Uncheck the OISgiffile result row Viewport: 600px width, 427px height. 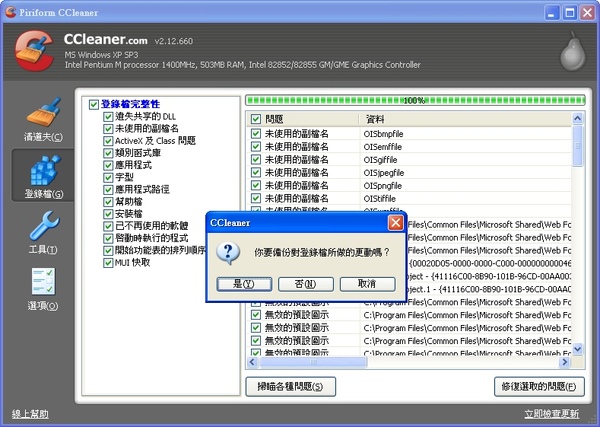pyautogui.click(x=256, y=160)
